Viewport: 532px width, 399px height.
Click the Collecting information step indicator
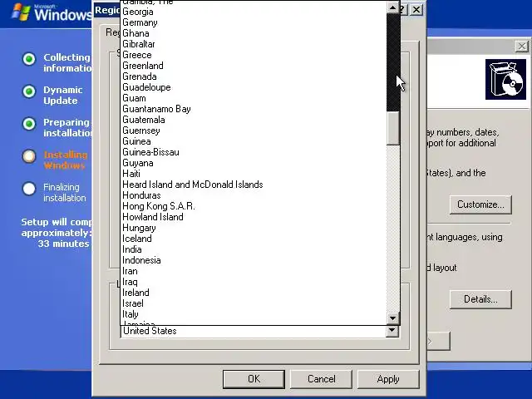pos(29,59)
